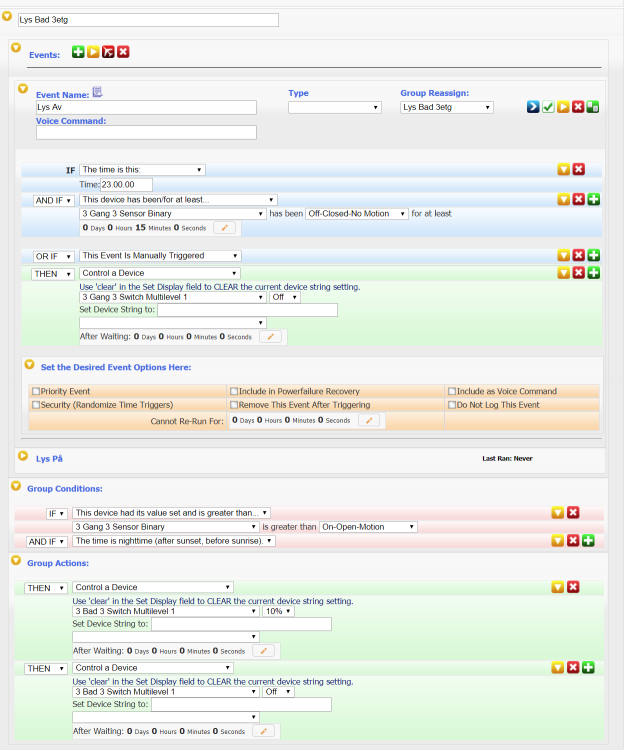Expand the collapsed Lys På event
This screenshot has width=626, height=750.
pos(22,456)
